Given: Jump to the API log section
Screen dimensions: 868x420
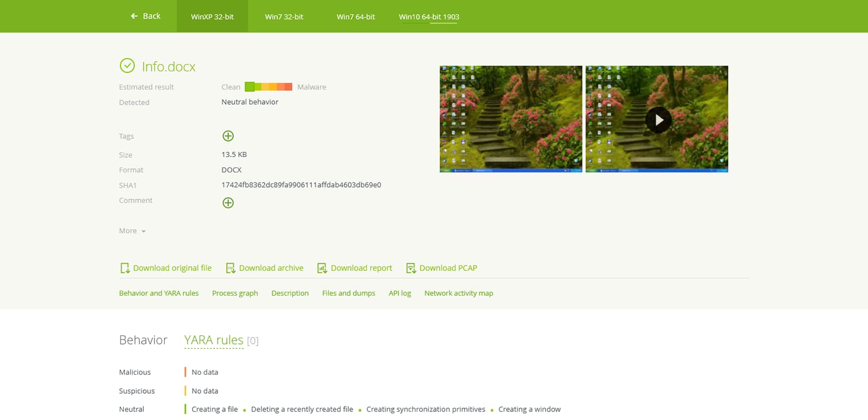Looking at the screenshot, I should [400, 293].
